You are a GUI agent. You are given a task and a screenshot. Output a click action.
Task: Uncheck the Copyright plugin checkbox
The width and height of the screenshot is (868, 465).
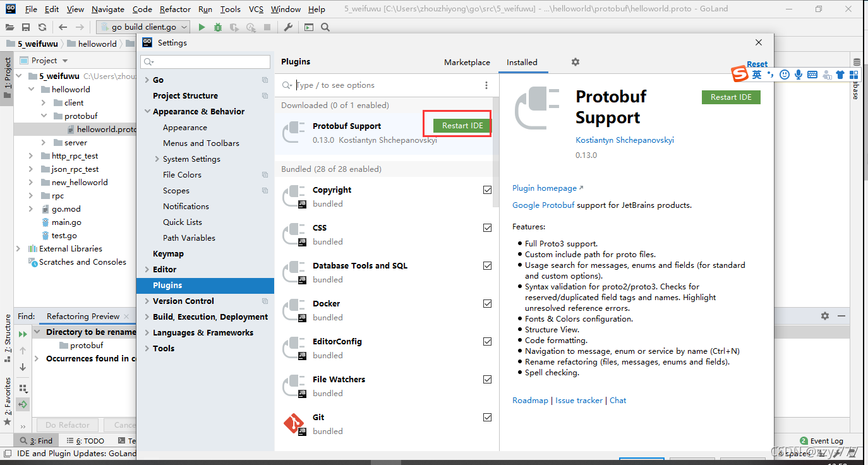(x=487, y=190)
